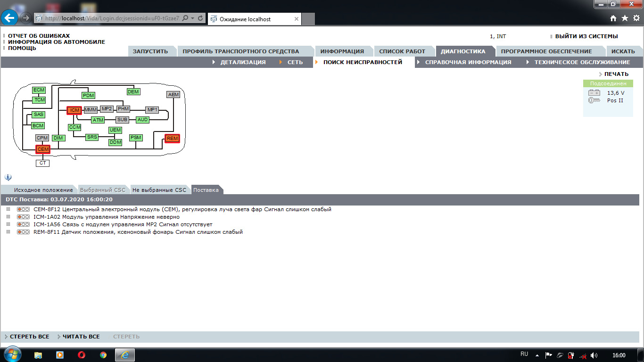Switch to СПИСОК РАБОТ tab

402,51
